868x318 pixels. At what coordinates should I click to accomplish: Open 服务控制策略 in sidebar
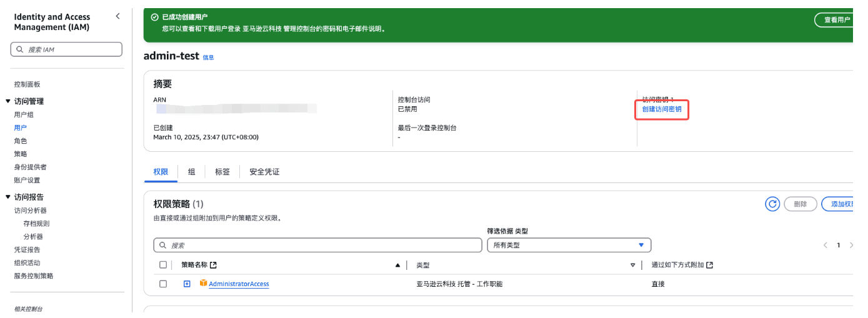[34, 276]
